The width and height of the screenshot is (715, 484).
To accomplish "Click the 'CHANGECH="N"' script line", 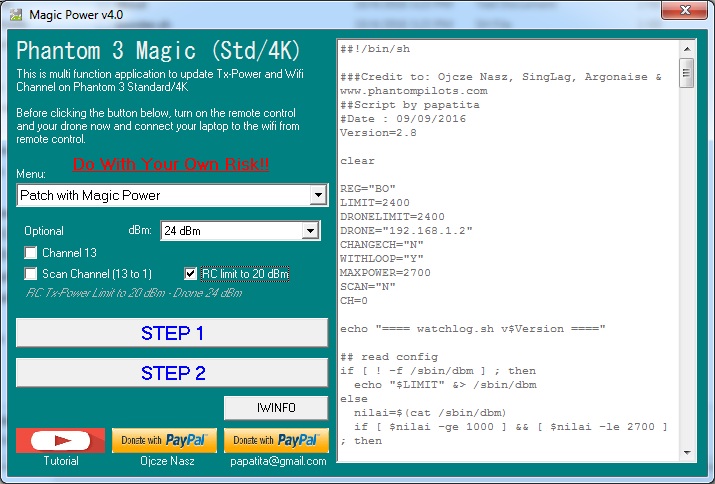I will [x=382, y=245].
